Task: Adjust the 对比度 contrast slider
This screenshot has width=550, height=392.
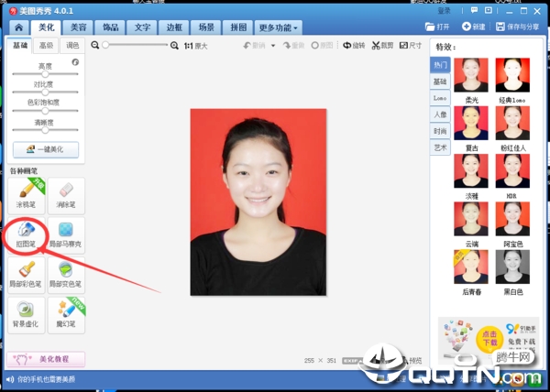Action: click(45, 93)
